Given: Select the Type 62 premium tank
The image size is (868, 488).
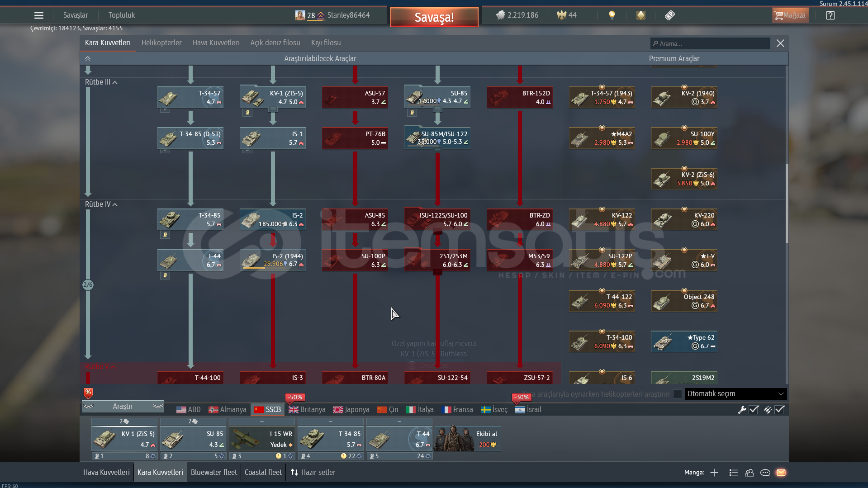Looking at the screenshot, I should 684,341.
